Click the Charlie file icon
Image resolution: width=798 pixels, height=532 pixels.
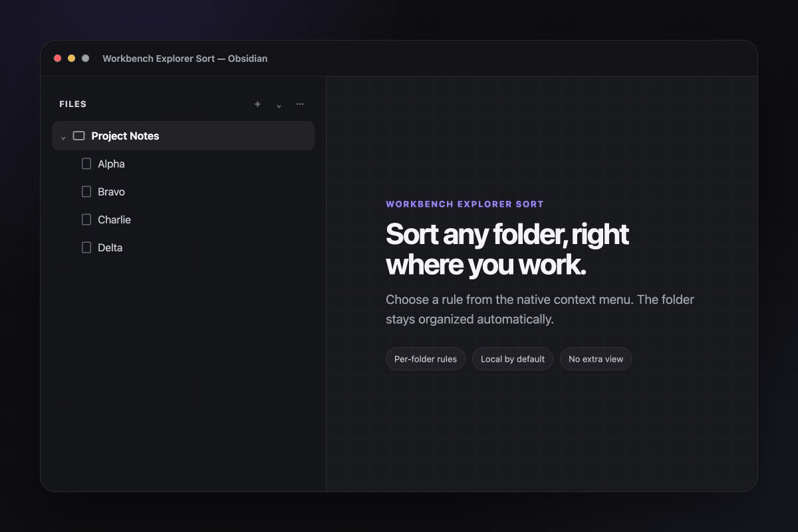tap(86, 219)
